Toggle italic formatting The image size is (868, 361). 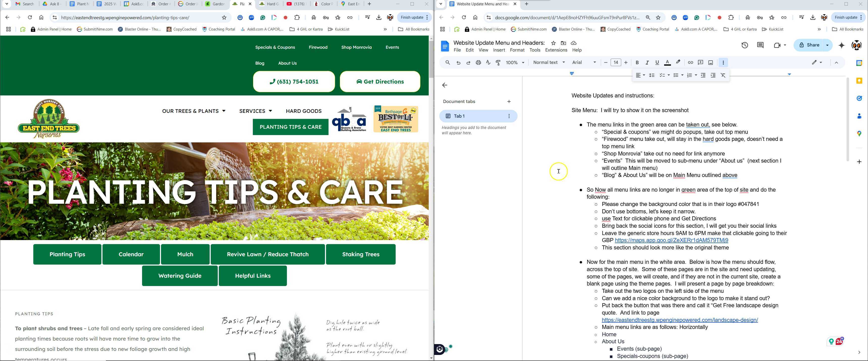coord(647,63)
